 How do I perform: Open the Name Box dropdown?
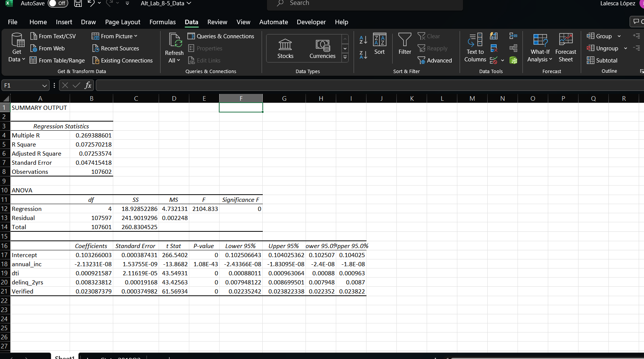coord(45,86)
